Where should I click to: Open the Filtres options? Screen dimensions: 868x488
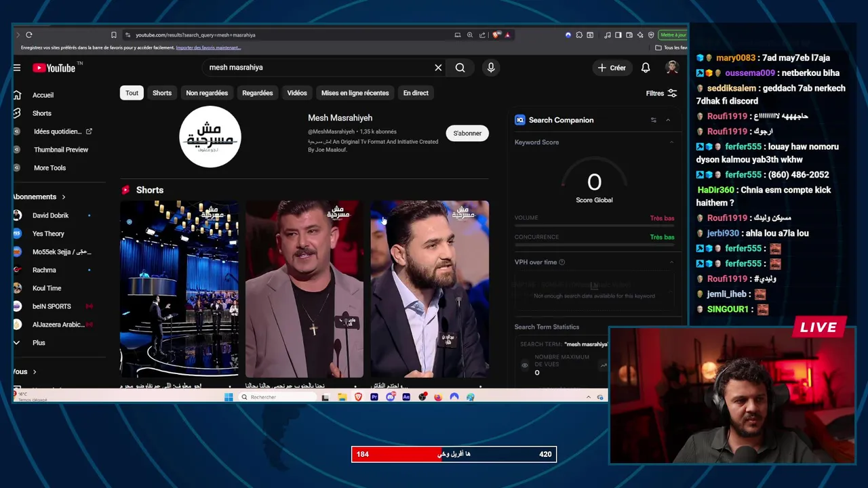tap(661, 94)
